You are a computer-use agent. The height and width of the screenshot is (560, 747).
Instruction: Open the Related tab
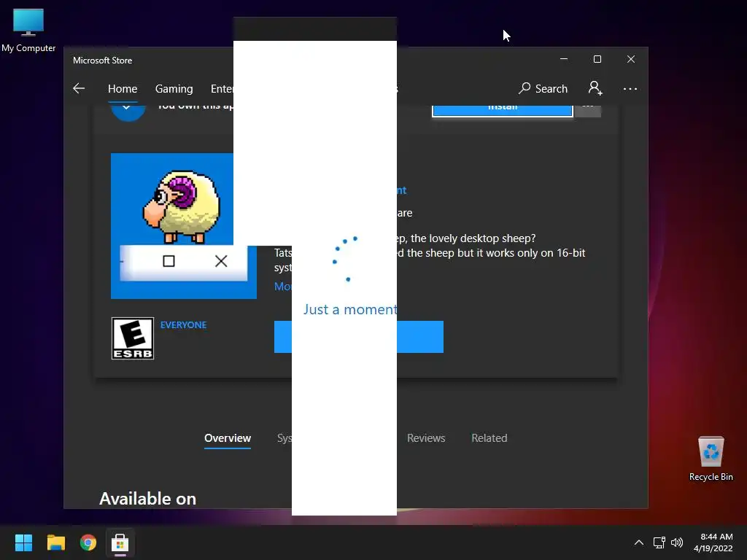pyautogui.click(x=489, y=438)
